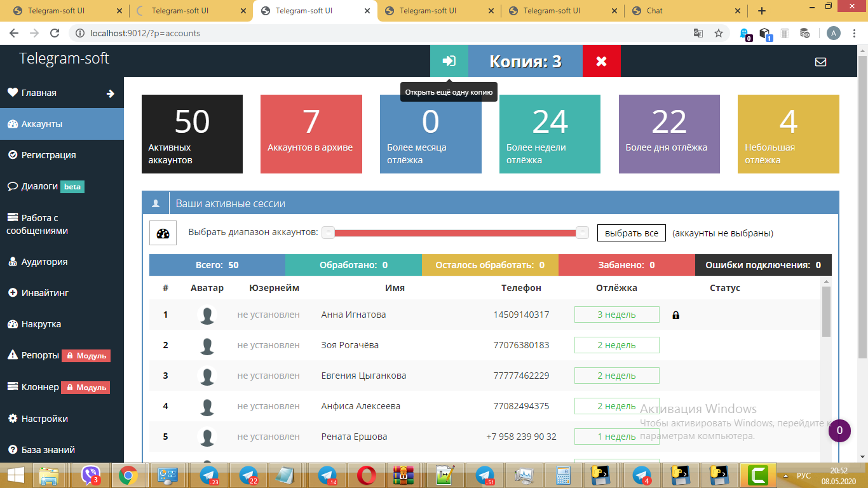Click the avatar of Евгения Цыганкова
Screen dimensions: 868x488
pyautogui.click(x=207, y=376)
